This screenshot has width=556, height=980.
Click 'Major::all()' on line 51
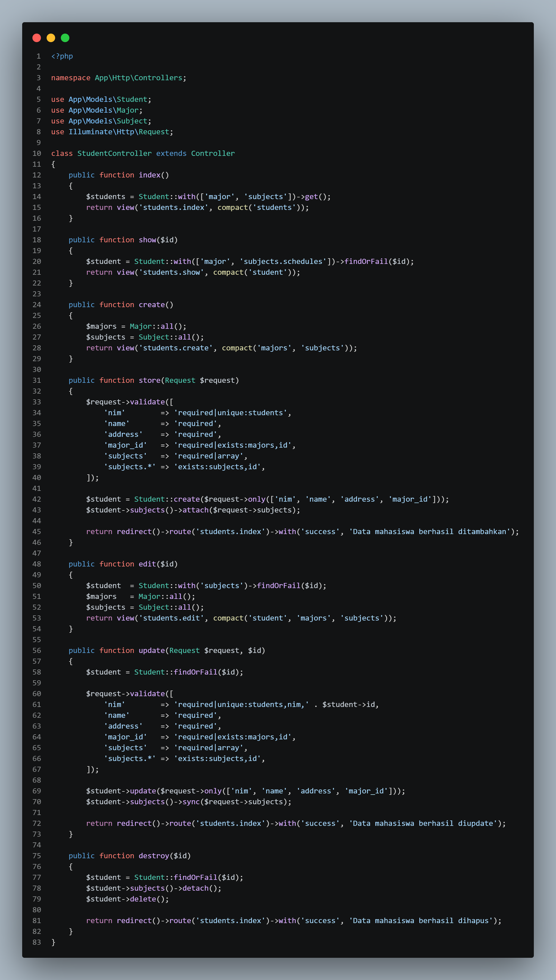[x=165, y=597]
